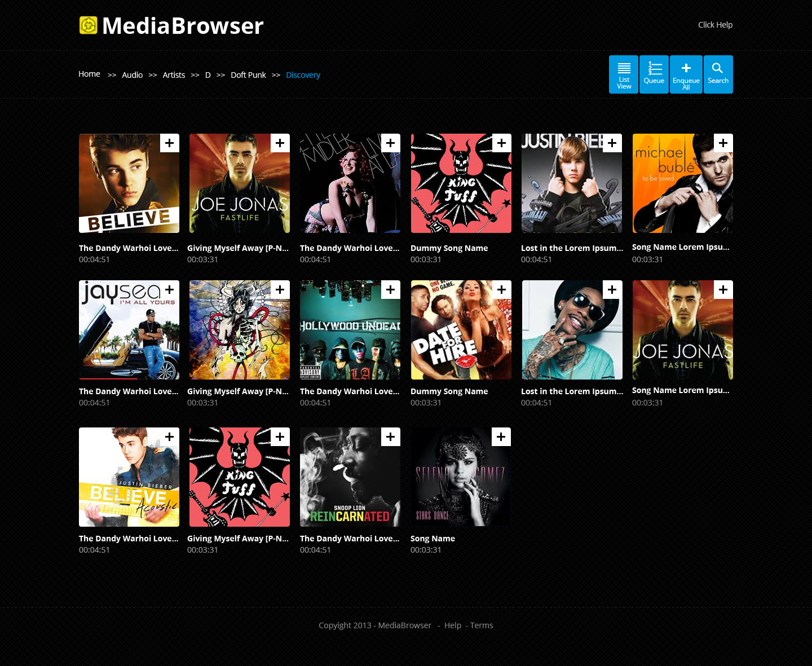Viewport: 812px width, 666px height.
Task: Navigate to Audio breadcrumb
Action: pos(133,75)
